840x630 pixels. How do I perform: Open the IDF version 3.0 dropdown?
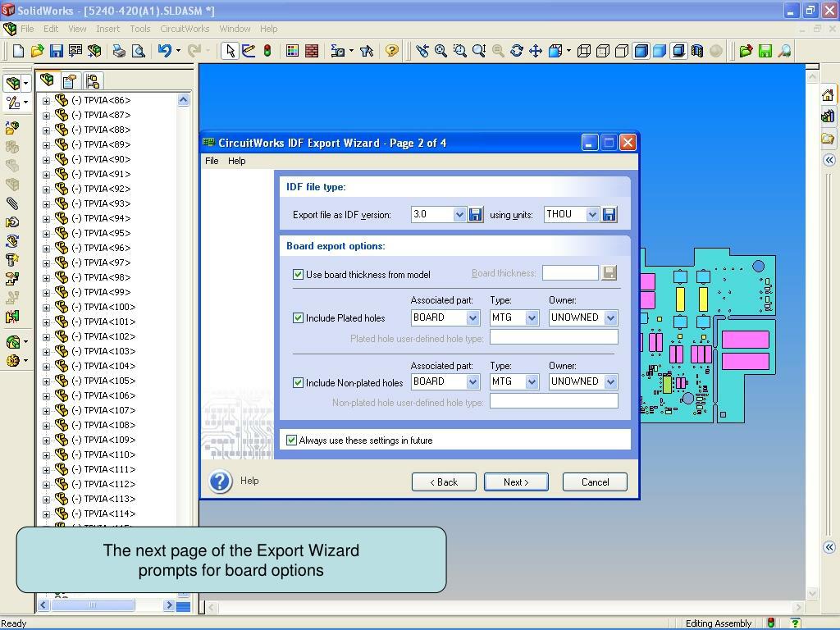pyautogui.click(x=459, y=215)
